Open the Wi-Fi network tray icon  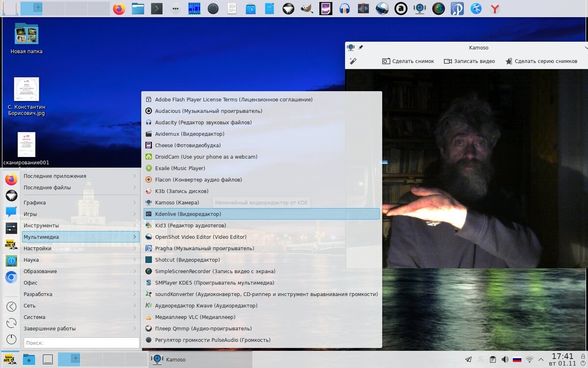(x=530, y=359)
